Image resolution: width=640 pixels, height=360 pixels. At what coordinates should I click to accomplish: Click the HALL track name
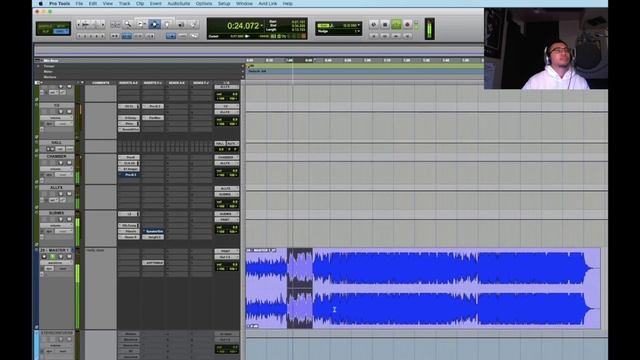[x=56, y=142]
